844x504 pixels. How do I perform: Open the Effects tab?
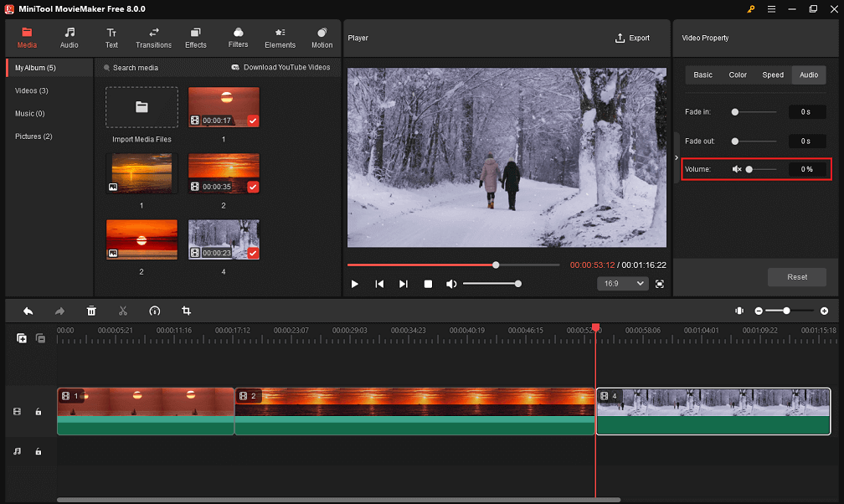(195, 39)
